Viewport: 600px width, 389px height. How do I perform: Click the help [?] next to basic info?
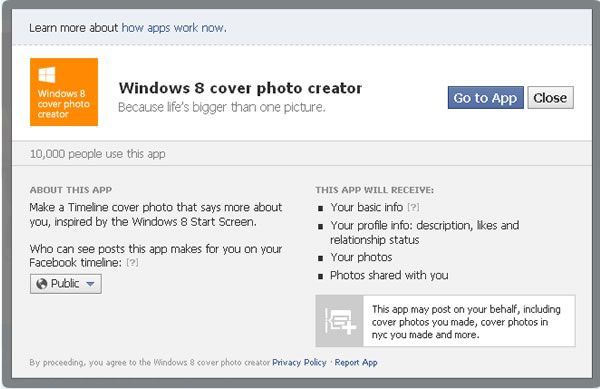point(413,207)
